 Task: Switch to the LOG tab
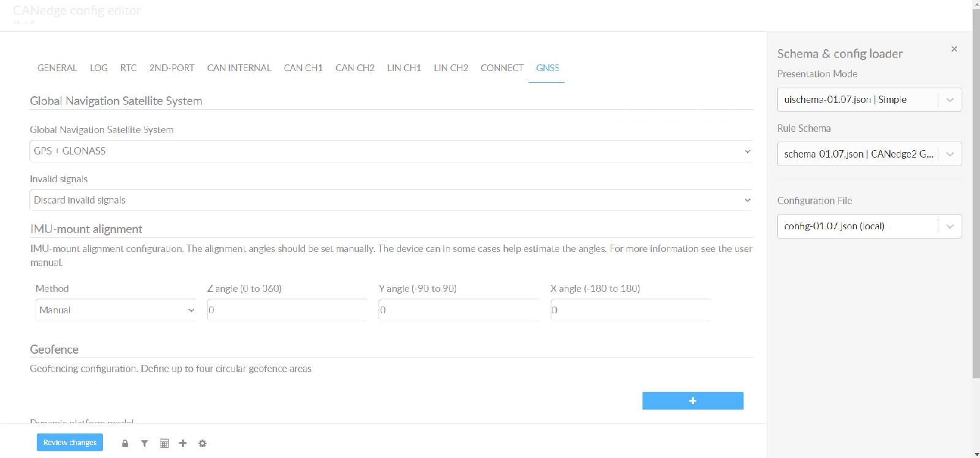pos(99,68)
